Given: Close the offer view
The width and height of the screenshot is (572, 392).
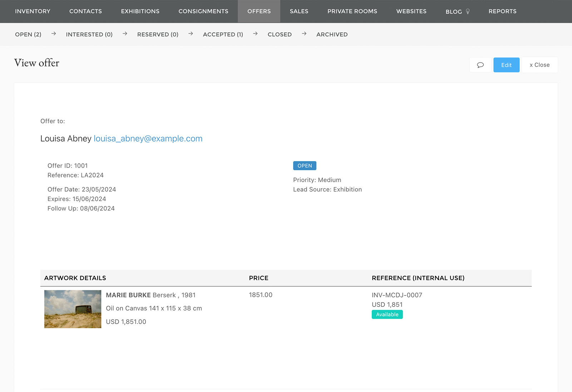Looking at the screenshot, I should [539, 65].
